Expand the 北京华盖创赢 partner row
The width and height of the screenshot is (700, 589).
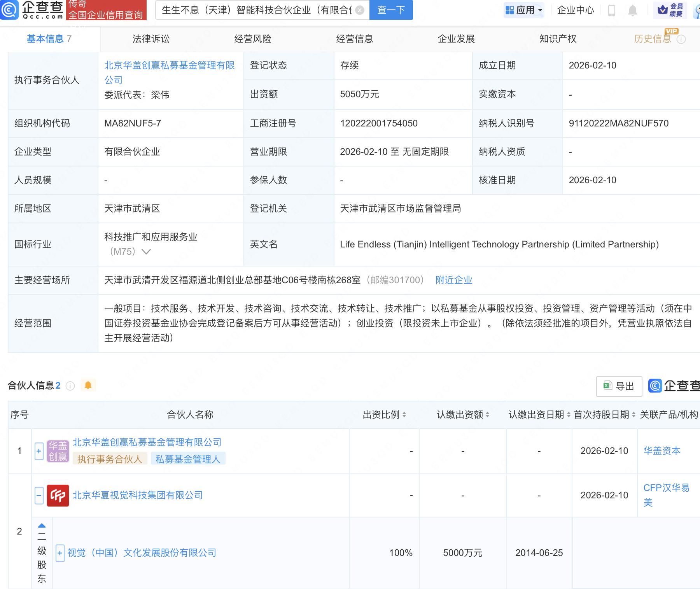point(39,451)
